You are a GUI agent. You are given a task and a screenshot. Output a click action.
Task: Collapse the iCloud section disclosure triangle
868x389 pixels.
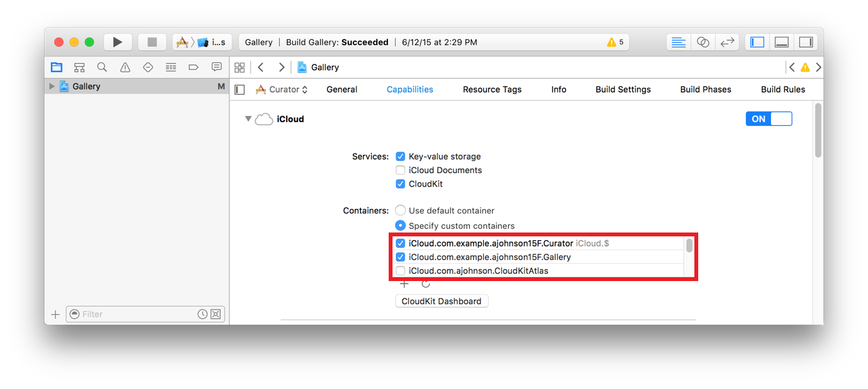point(248,119)
